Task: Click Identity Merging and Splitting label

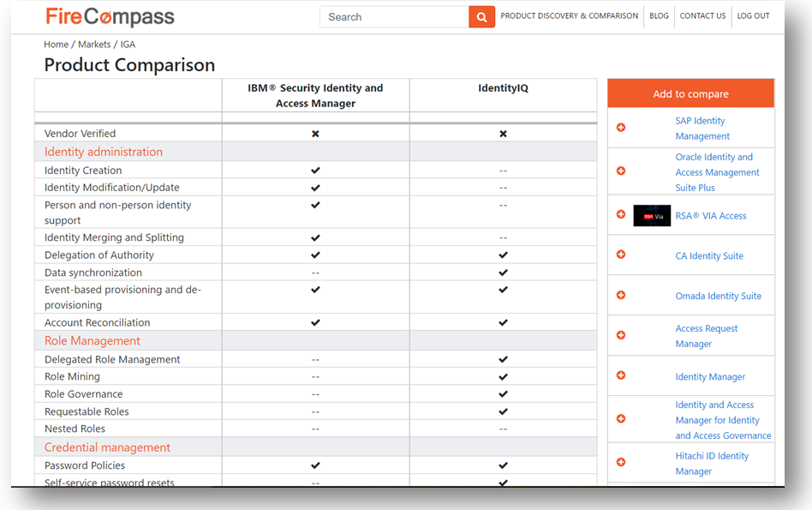Action: (x=114, y=237)
